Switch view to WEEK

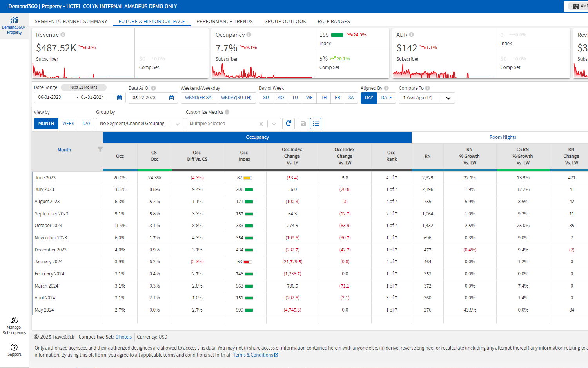click(68, 124)
